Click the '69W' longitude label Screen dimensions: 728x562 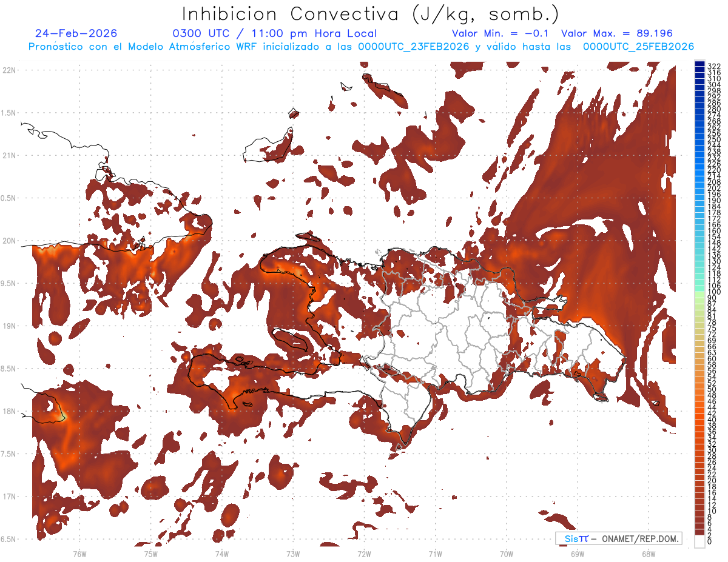coord(577,554)
